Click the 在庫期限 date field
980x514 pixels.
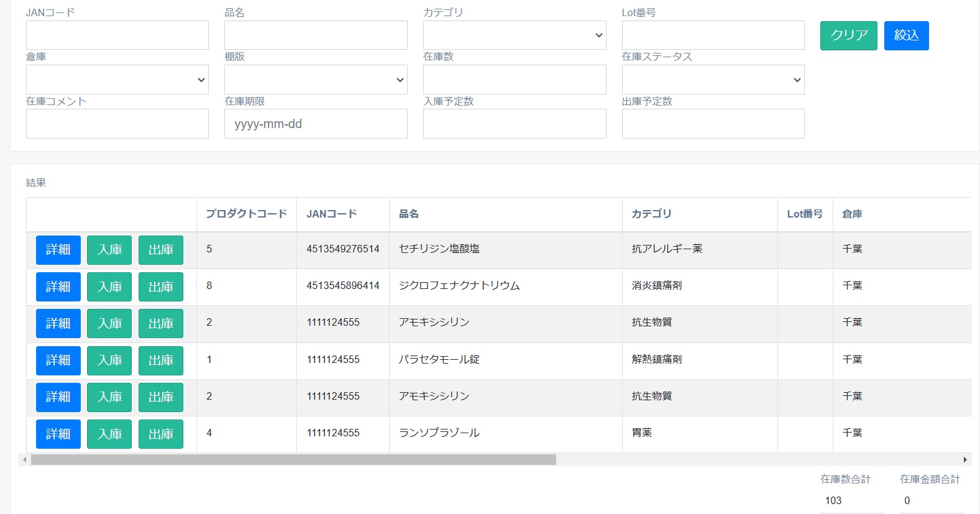click(315, 124)
